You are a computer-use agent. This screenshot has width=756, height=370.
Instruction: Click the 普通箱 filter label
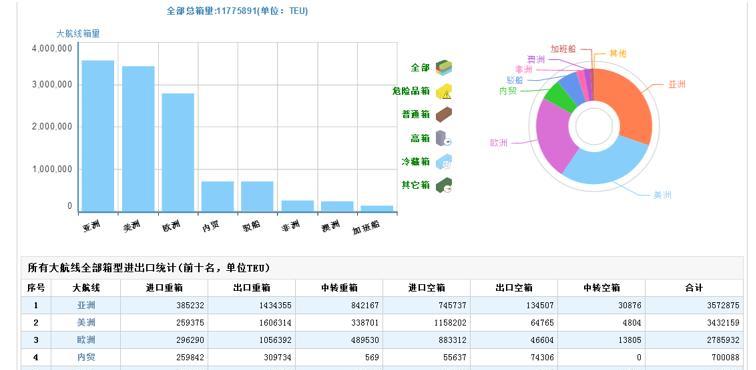point(416,115)
